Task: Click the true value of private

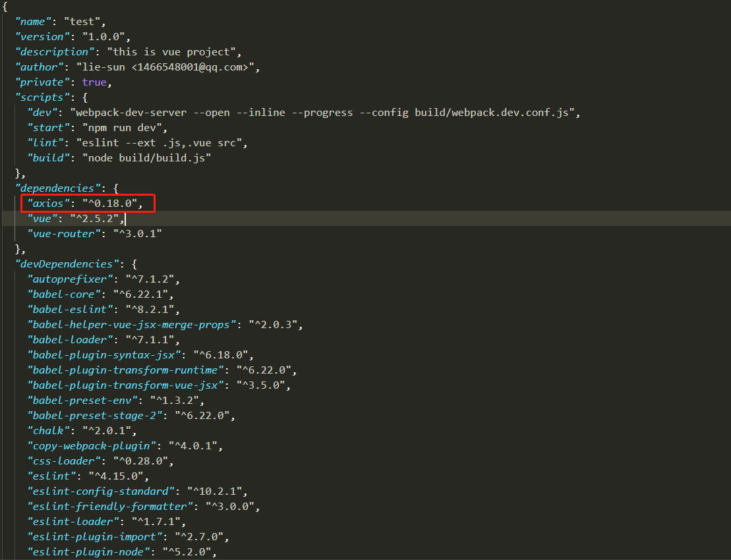Action: tap(92, 82)
